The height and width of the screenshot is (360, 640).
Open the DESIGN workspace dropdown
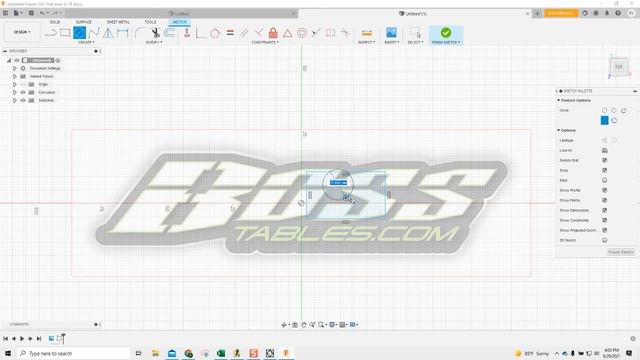click(22, 32)
